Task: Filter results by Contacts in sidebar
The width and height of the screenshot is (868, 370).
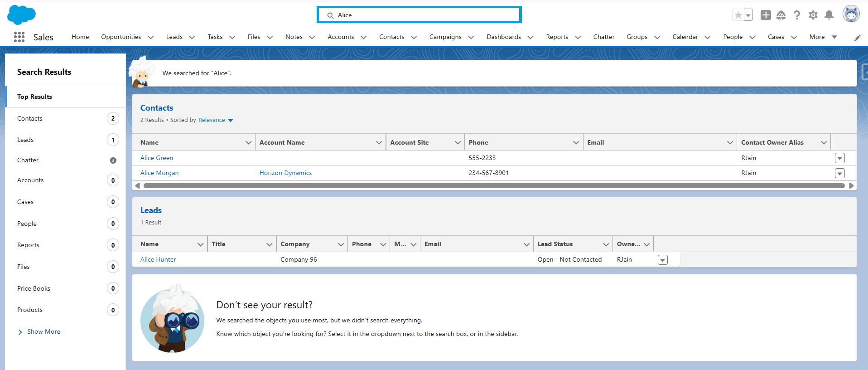Action: point(65,118)
